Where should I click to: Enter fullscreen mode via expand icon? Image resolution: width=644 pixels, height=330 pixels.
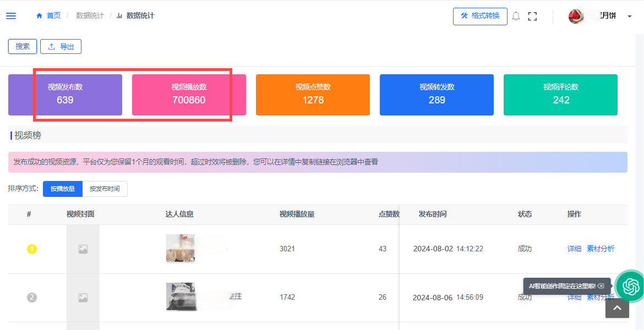[532, 16]
